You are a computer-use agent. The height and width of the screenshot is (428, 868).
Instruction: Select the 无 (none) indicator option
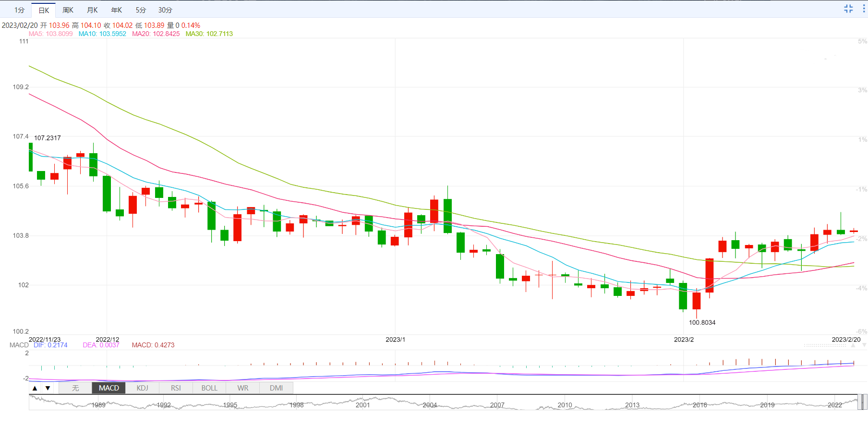coord(75,388)
